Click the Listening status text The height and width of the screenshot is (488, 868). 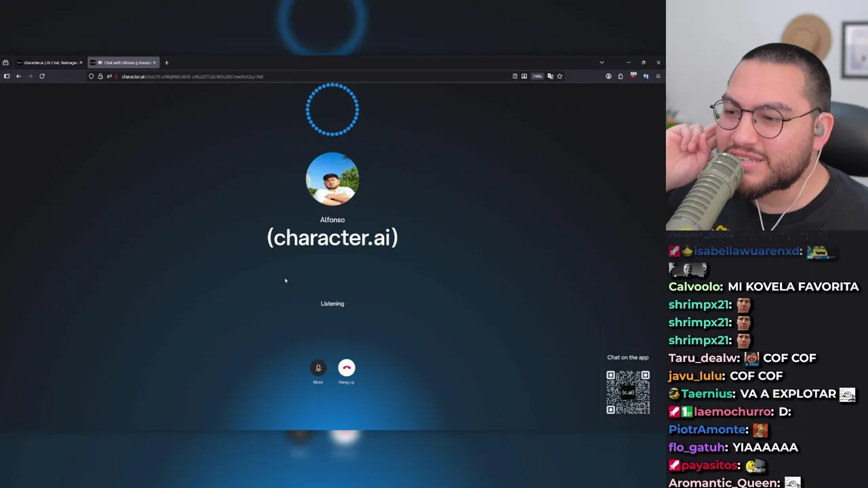point(332,304)
